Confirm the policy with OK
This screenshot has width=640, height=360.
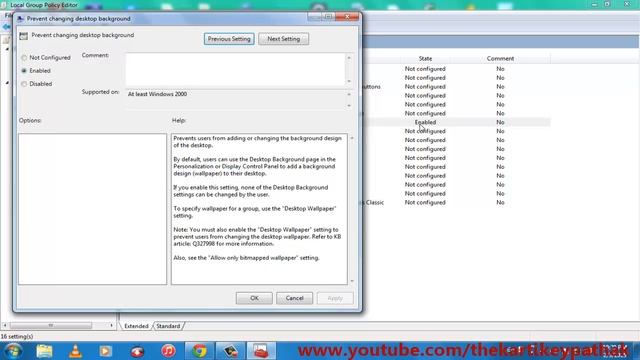coord(254,298)
